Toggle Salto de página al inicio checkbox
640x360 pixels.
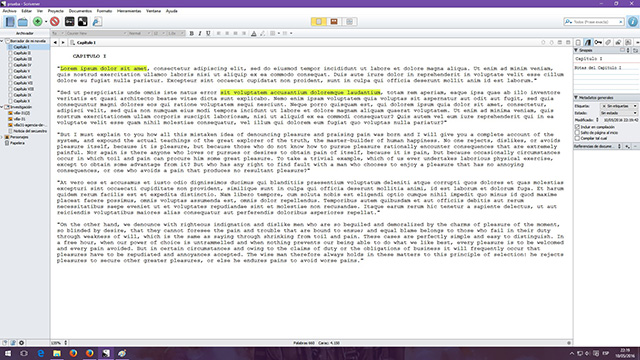click(577, 133)
